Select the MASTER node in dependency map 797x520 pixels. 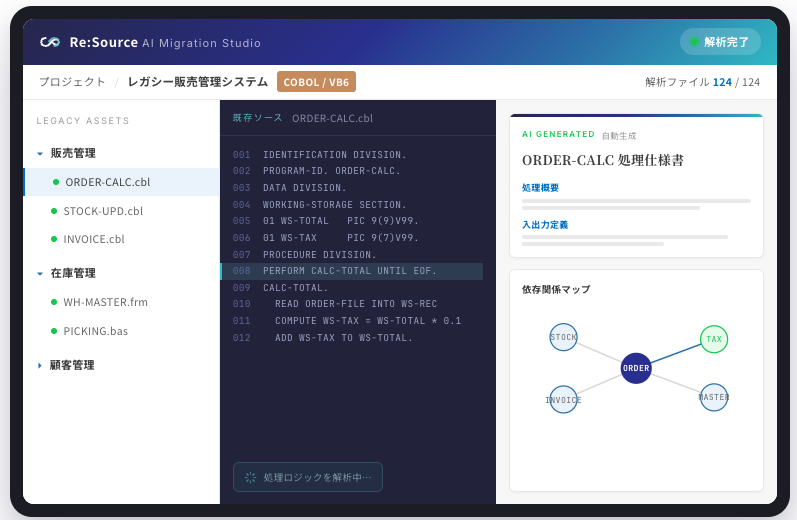(714, 397)
